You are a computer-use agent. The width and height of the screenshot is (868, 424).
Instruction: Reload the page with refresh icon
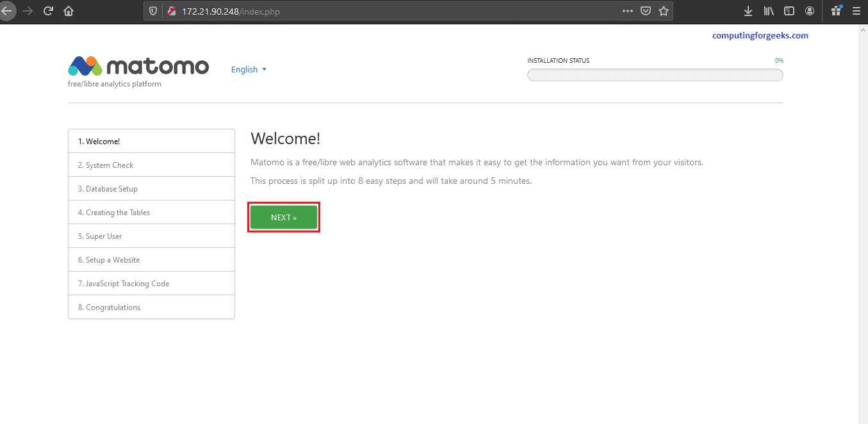coord(48,11)
